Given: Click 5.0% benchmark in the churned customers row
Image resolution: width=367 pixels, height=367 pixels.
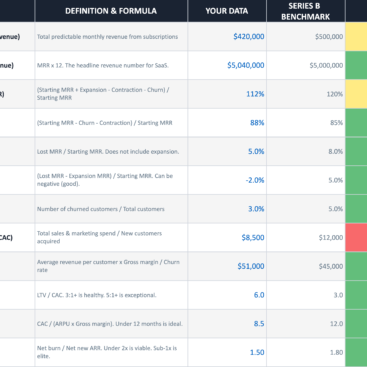Looking at the screenshot, I should (x=306, y=209).
